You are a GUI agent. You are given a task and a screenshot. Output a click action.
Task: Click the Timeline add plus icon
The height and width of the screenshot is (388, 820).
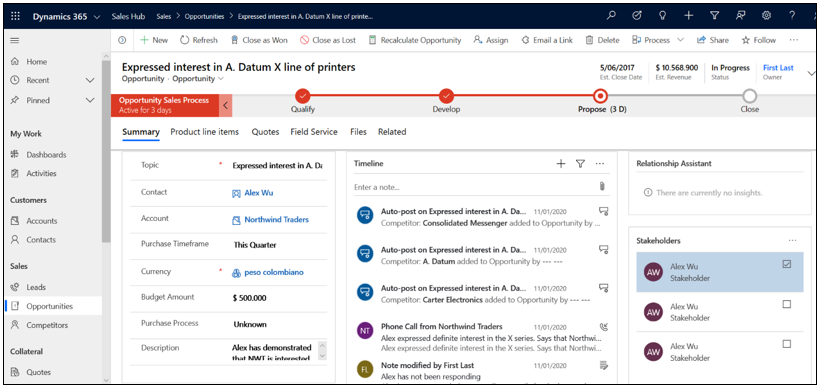click(x=561, y=164)
